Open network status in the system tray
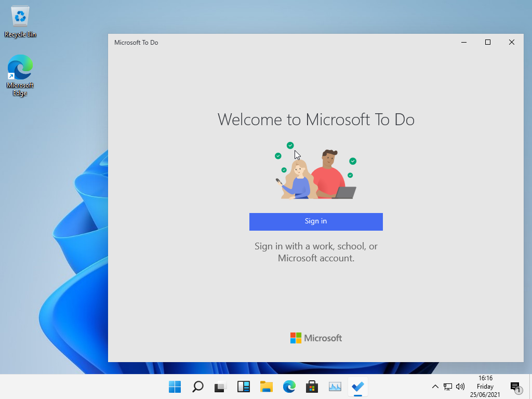Screen dimensions: 532x399 (448, 387)
